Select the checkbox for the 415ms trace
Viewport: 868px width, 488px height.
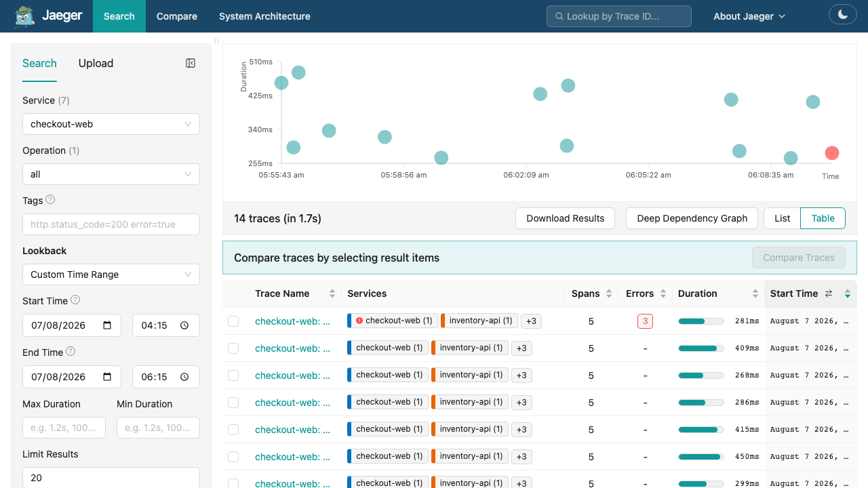pos(233,430)
